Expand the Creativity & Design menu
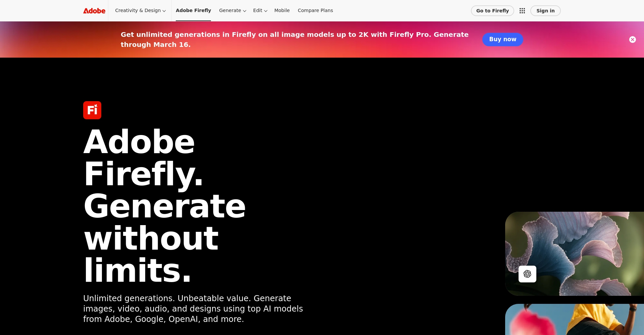644x335 pixels. 140,10
